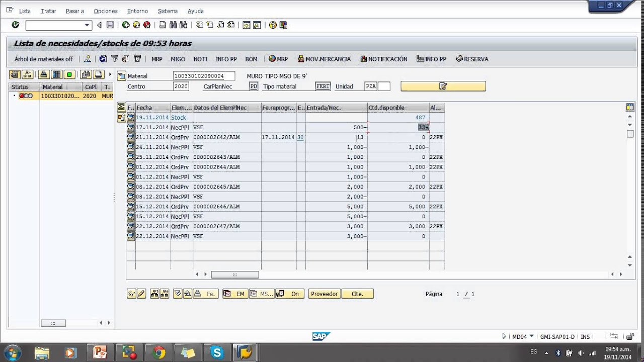
Task: Open the Entorno menu
Action: 137,11
